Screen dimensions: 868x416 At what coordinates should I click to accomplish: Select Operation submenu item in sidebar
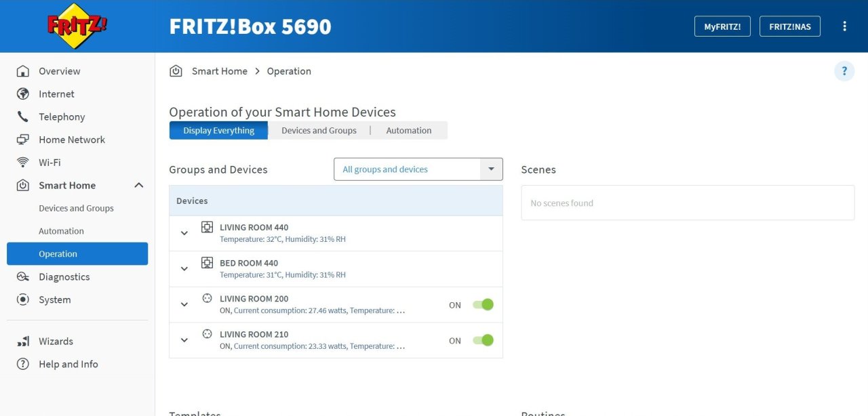tap(77, 254)
